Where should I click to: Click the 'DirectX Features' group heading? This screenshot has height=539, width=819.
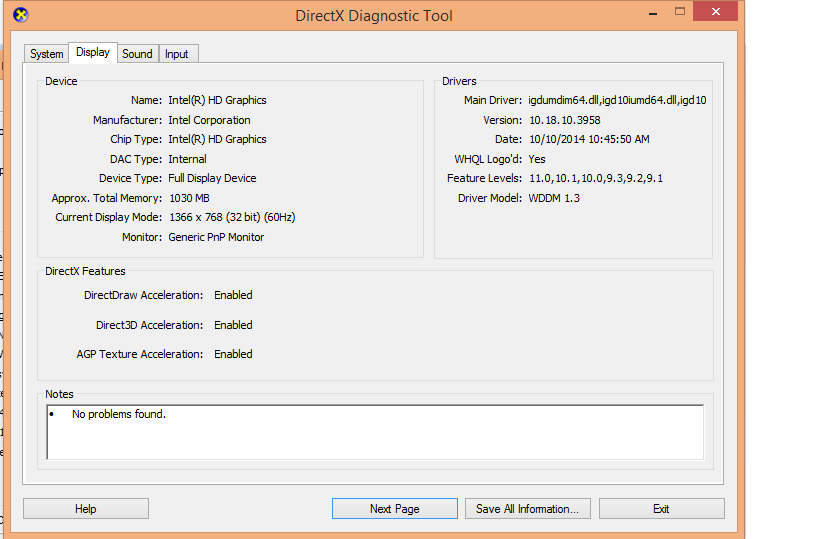click(85, 271)
